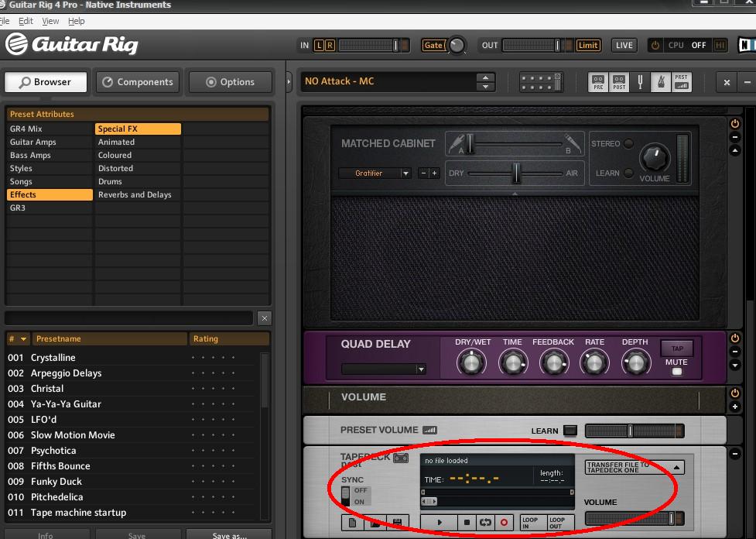Switch to the Components tab
The image size is (756, 539).
point(138,82)
